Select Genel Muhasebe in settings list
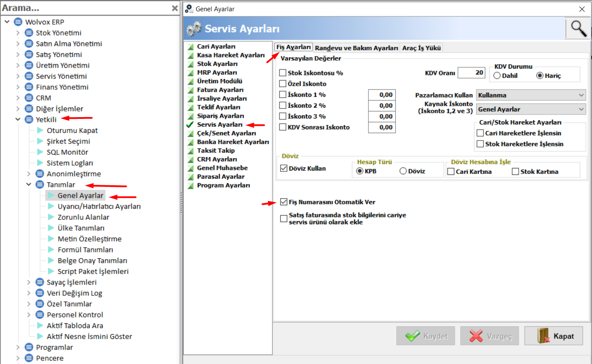The height and width of the screenshot is (364, 592). (222, 168)
